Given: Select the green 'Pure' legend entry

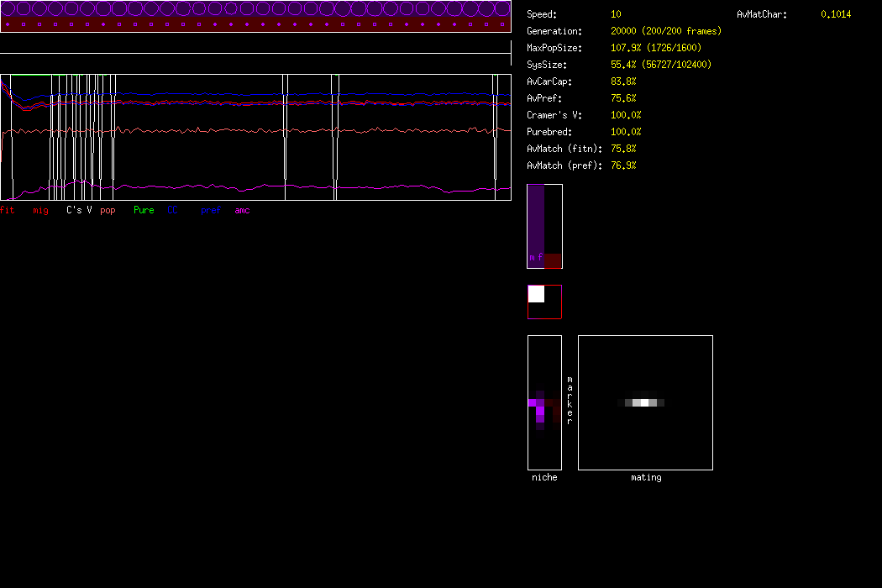Looking at the screenshot, I should [144, 210].
